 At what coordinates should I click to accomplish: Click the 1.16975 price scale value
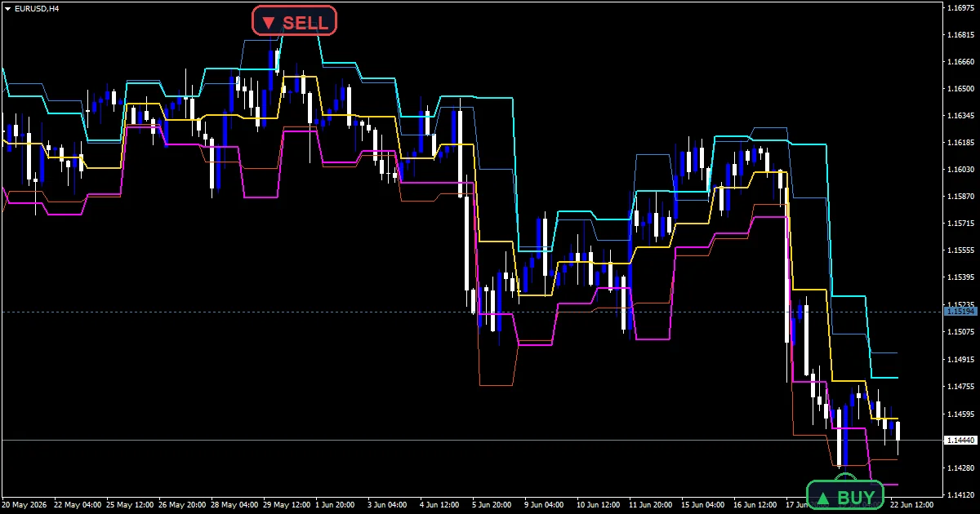pos(960,8)
